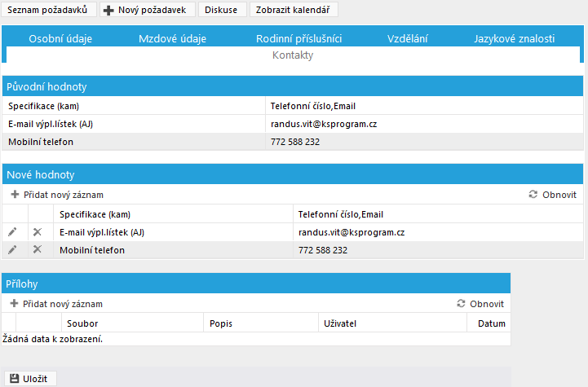This screenshot has height=387, width=588.
Task: Select Původní hodnoty section header
Action: click(x=293, y=86)
